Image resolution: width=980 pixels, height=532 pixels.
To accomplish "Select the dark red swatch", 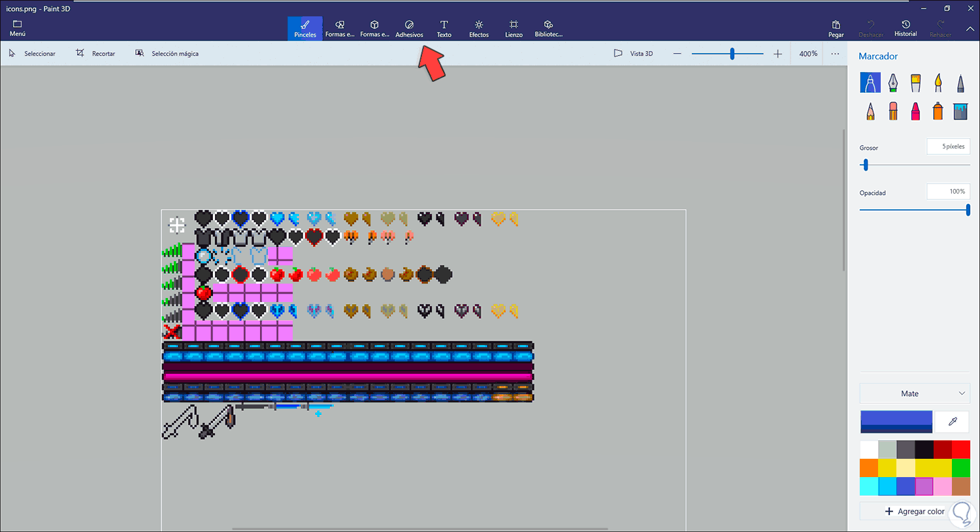I will [943, 450].
